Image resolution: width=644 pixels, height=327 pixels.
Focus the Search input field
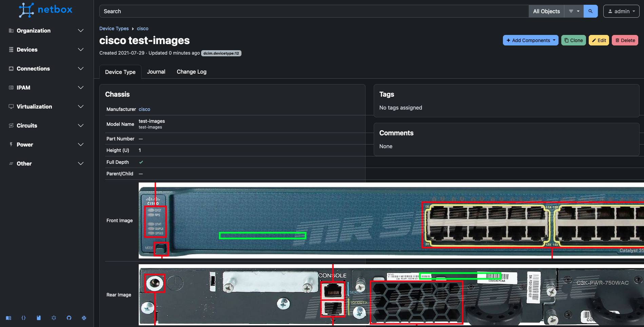(x=314, y=11)
